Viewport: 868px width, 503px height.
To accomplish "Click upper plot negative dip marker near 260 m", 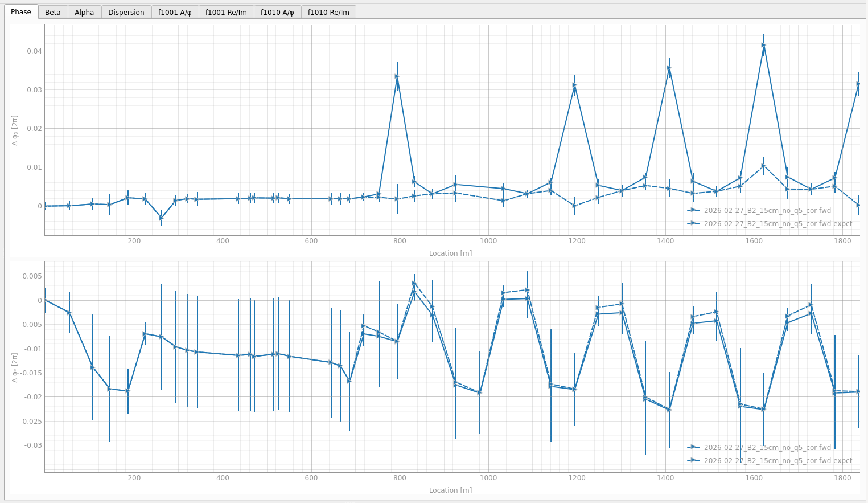I will pos(162,218).
